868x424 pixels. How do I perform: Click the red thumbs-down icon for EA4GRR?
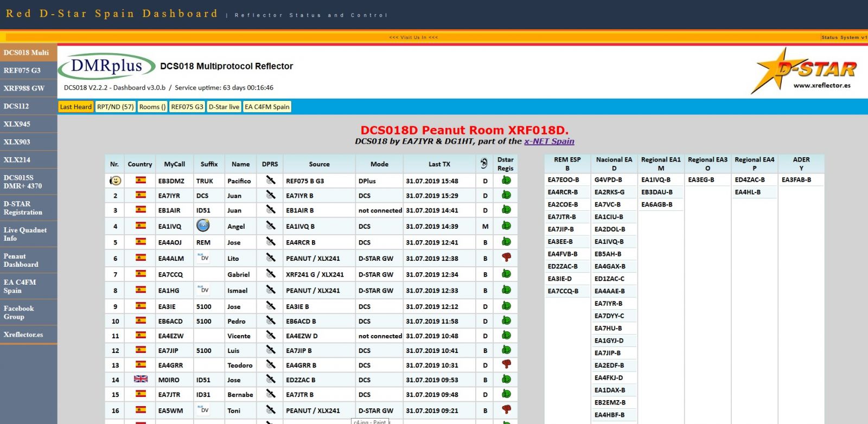[x=506, y=364]
